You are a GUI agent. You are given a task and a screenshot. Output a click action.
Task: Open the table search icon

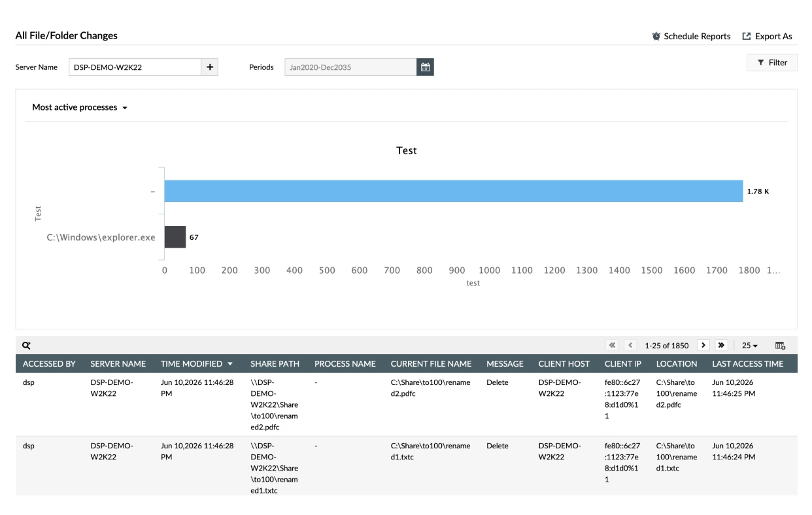pos(27,345)
